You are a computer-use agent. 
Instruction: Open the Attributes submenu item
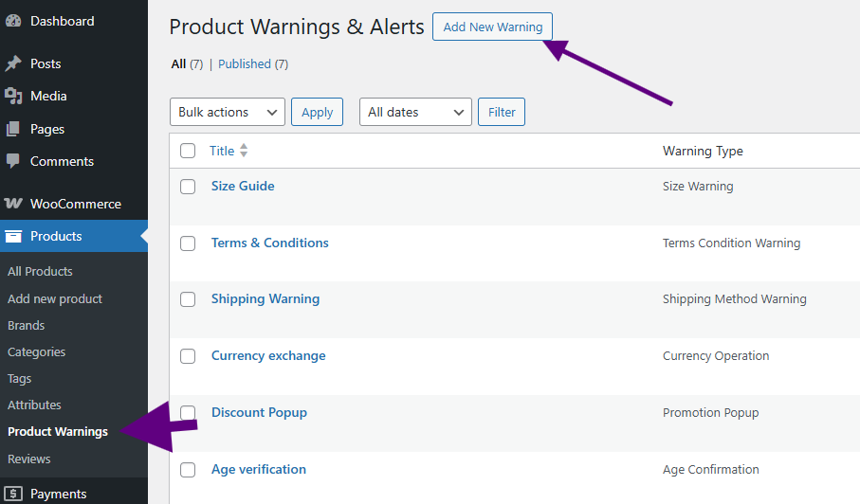point(34,405)
